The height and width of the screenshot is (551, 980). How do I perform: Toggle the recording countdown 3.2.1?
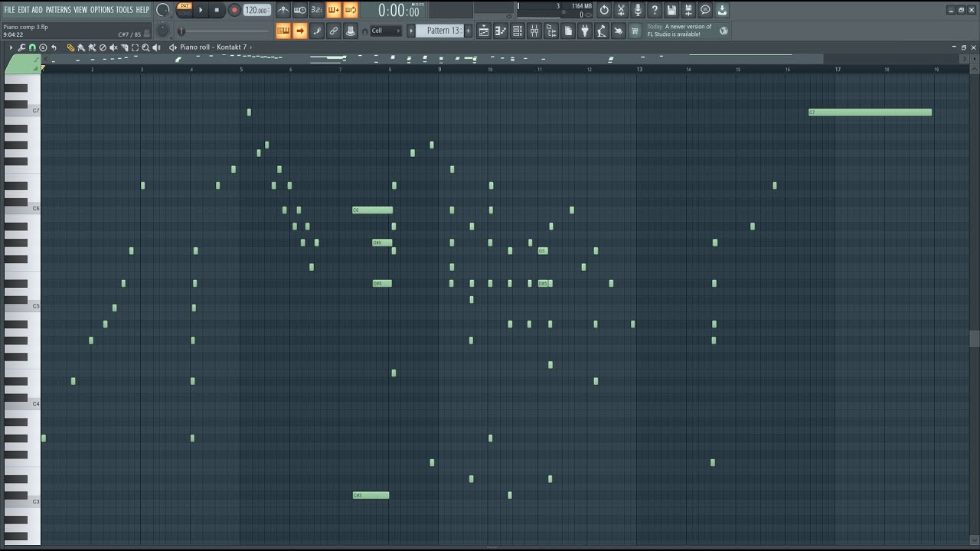(317, 10)
